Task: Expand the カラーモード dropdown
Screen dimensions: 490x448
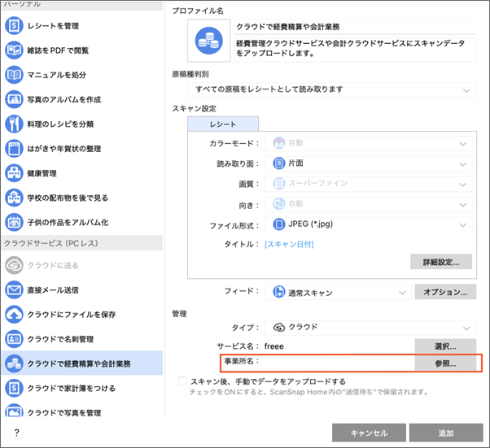Action: tap(369, 143)
